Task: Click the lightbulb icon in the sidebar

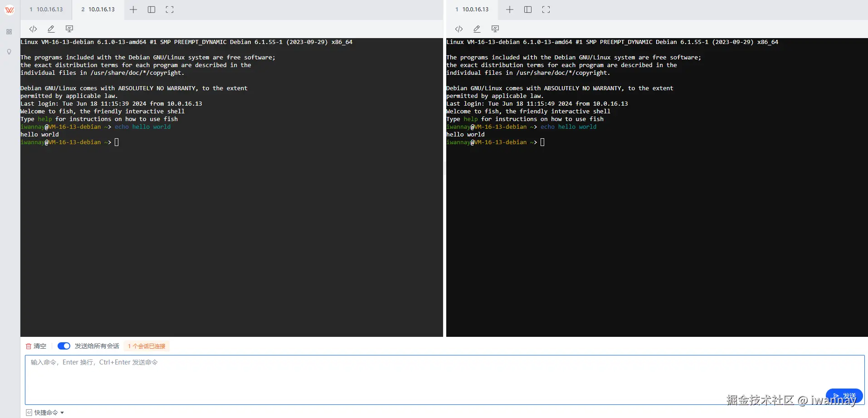Action: 9,52
